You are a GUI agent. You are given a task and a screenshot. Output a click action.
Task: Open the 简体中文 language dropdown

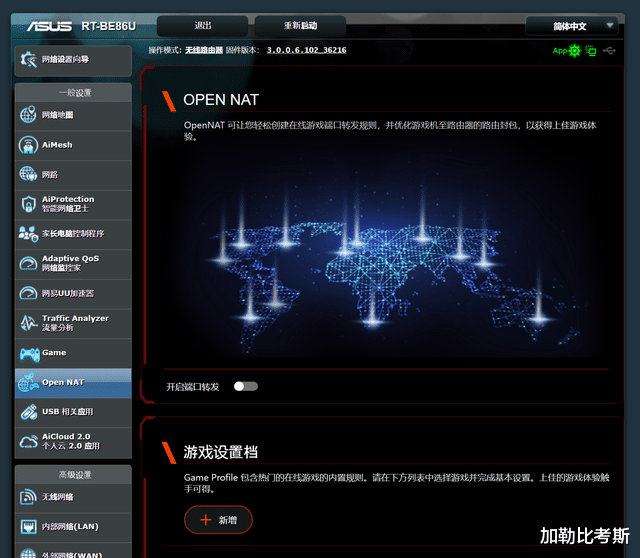[x=572, y=27]
